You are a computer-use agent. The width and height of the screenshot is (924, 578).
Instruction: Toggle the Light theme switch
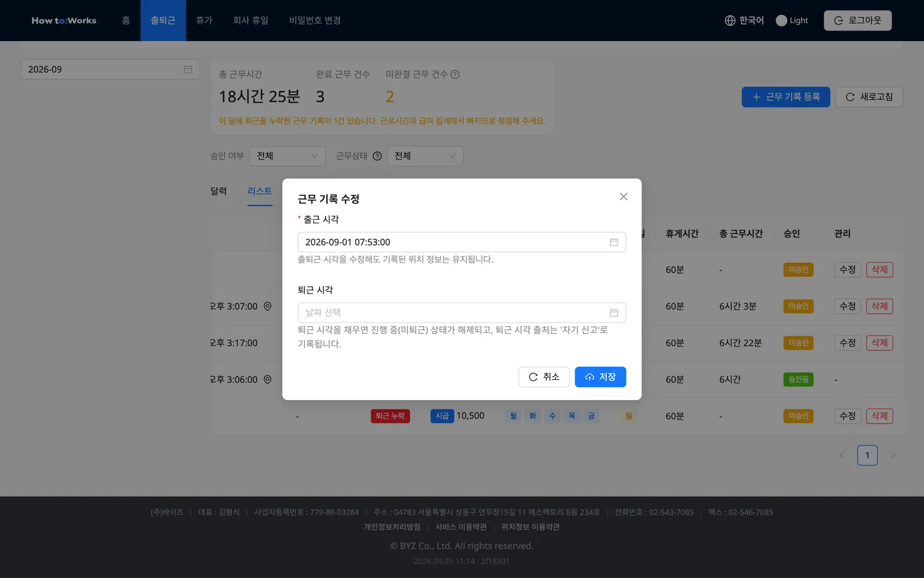pyautogui.click(x=792, y=20)
